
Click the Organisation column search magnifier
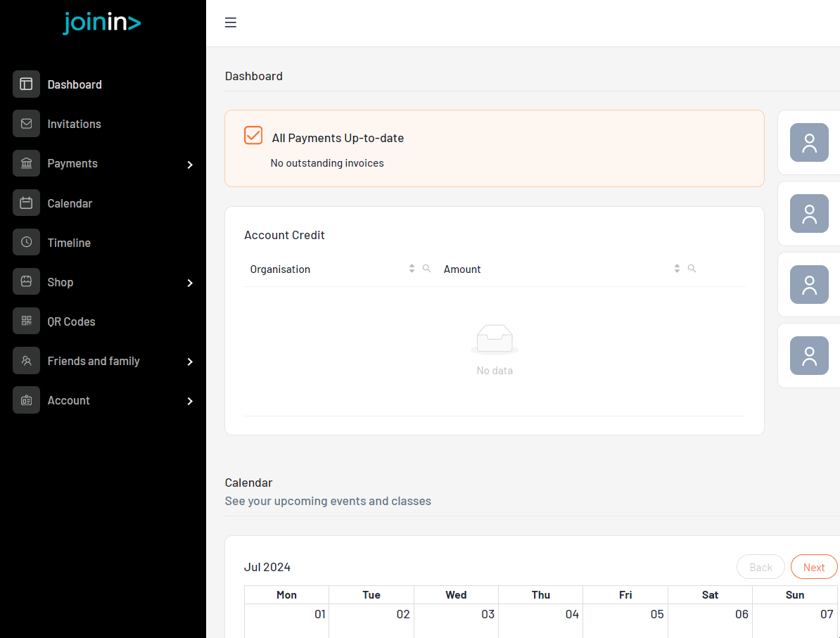tap(427, 268)
